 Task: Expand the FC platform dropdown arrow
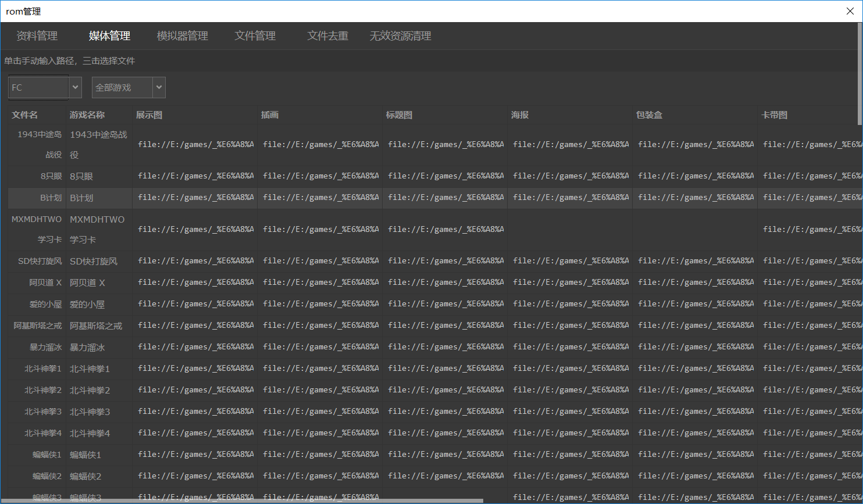[75, 88]
